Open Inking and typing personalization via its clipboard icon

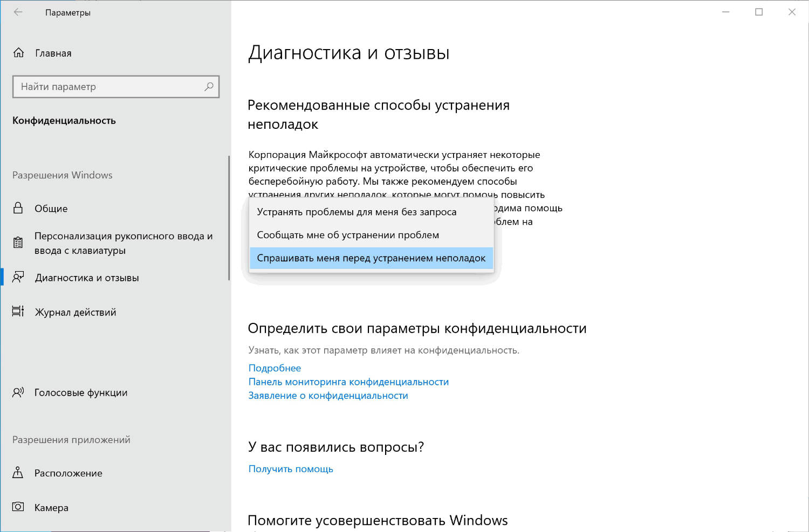[18, 243]
